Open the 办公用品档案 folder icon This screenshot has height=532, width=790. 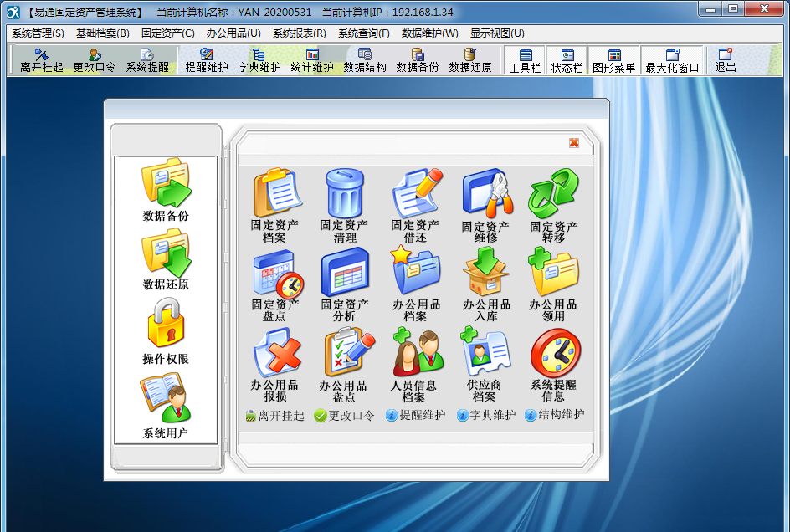[416, 284]
